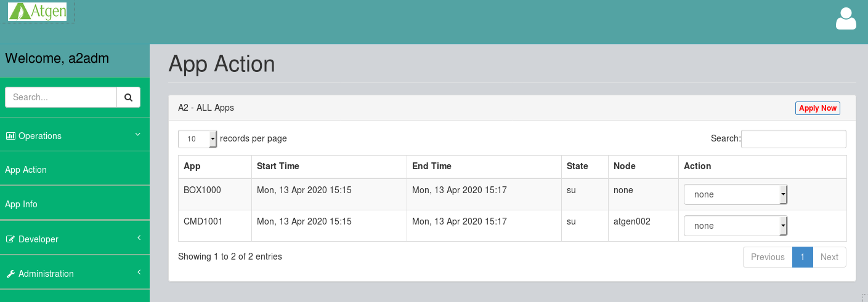The height and width of the screenshot is (302, 868).
Task: Click the Administration wrench icon
Action: [x=10, y=274]
